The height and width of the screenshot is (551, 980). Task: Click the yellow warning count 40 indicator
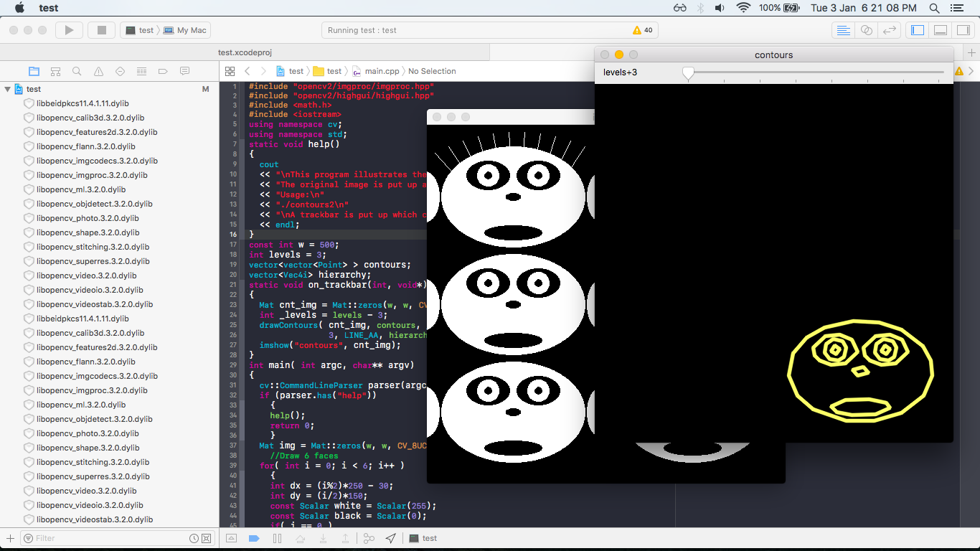tap(643, 30)
